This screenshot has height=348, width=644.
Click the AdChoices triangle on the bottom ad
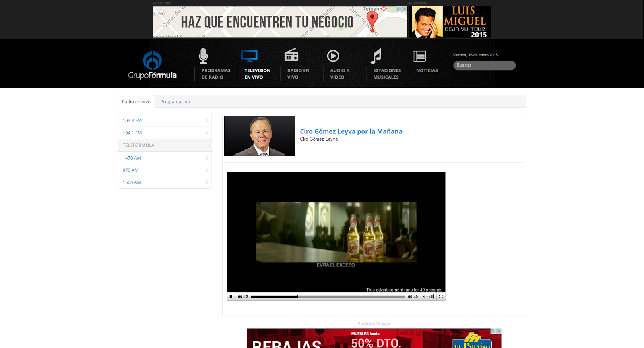coord(493,331)
